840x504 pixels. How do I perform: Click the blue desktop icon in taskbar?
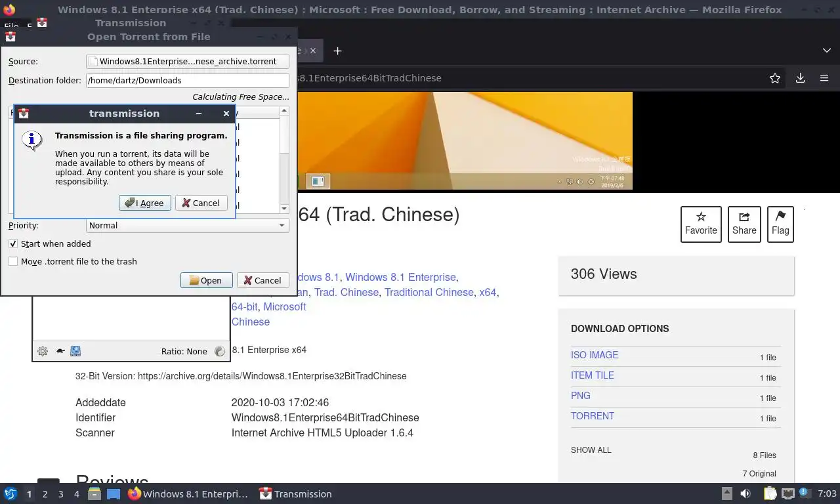point(114,493)
